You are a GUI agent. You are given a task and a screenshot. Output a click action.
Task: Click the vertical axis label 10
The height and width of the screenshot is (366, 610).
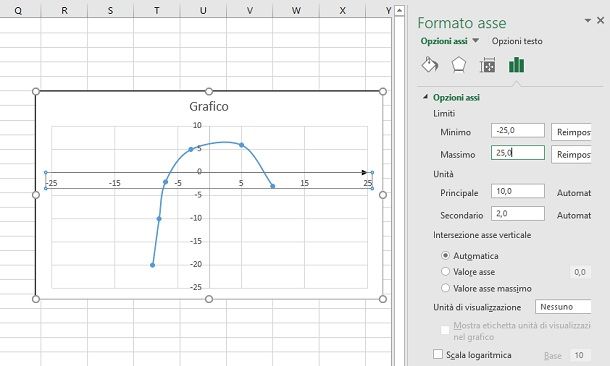pos(197,125)
